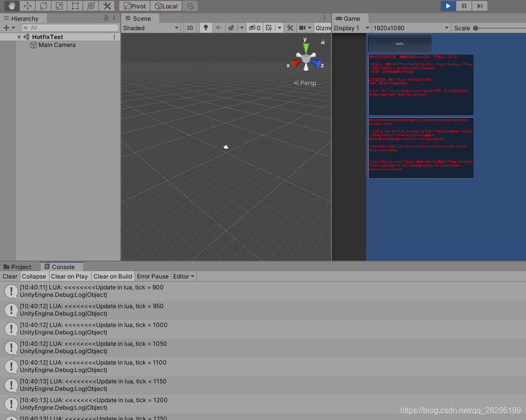The width and height of the screenshot is (526, 420).
Task: Lock the scene view rotation
Action: click(x=323, y=42)
